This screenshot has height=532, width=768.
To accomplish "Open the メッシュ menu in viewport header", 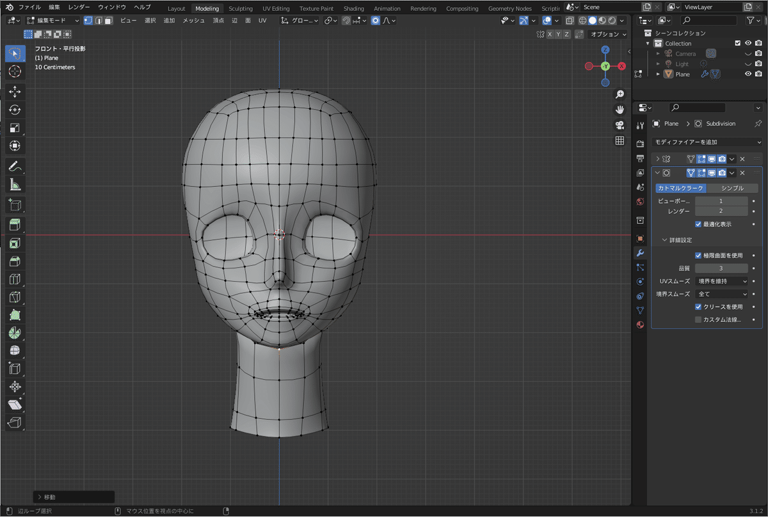I will (194, 20).
